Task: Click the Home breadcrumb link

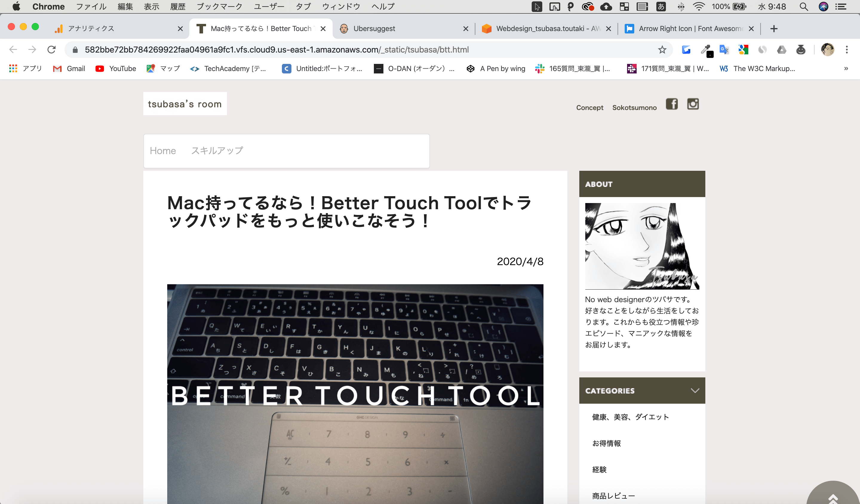Action: pyautogui.click(x=163, y=151)
